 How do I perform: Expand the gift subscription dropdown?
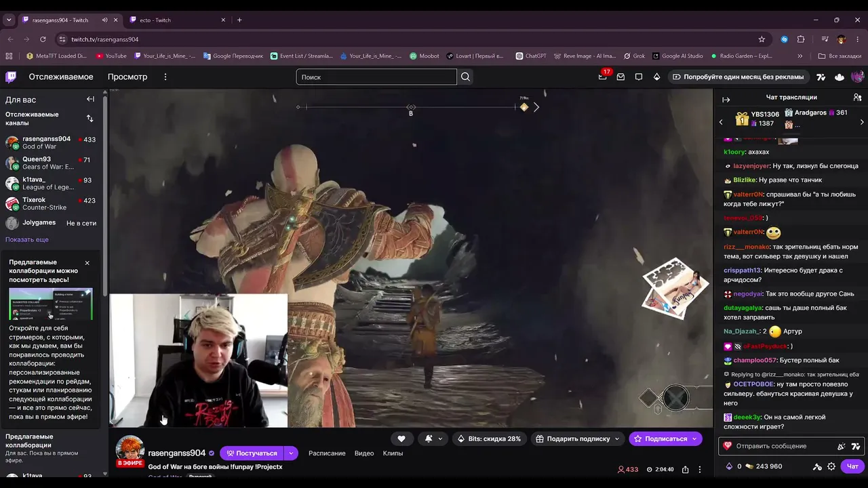617,439
